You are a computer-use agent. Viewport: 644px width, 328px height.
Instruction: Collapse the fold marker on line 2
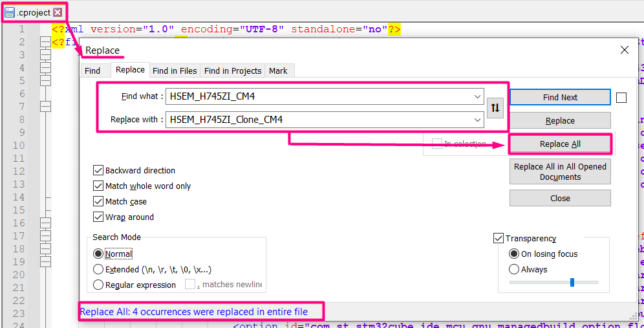pos(45,42)
